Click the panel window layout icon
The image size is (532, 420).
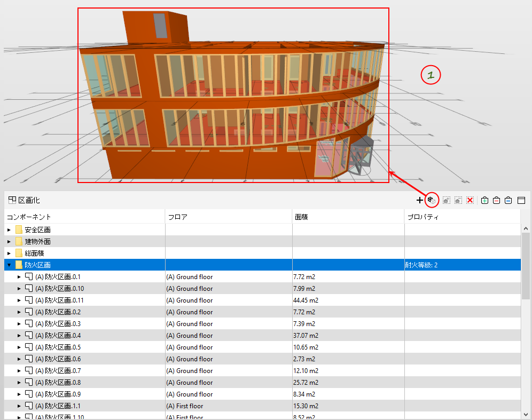(x=521, y=200)
